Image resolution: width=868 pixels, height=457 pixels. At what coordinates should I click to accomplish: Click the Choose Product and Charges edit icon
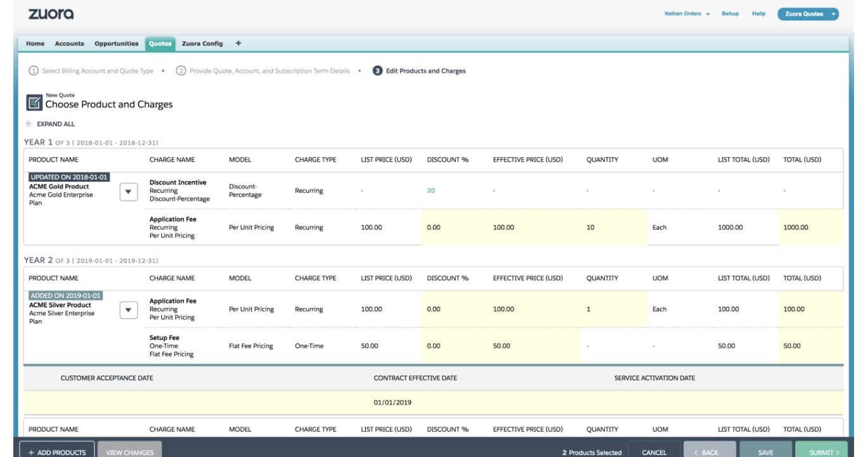point(33,101)
